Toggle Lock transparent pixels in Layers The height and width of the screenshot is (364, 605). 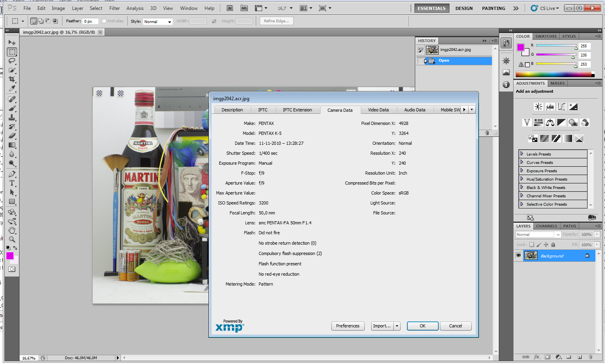(x=531, y=245)
